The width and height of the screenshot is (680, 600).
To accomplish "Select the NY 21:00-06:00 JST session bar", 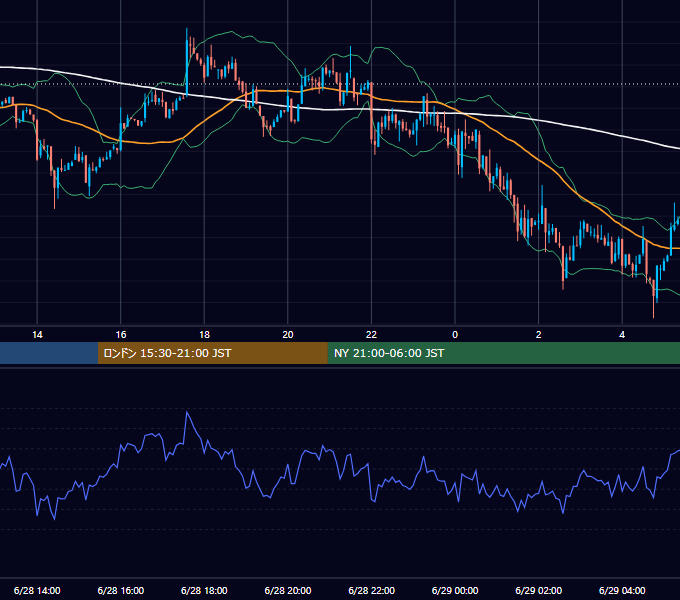I will pyautogui.click(x=503, y=353).
